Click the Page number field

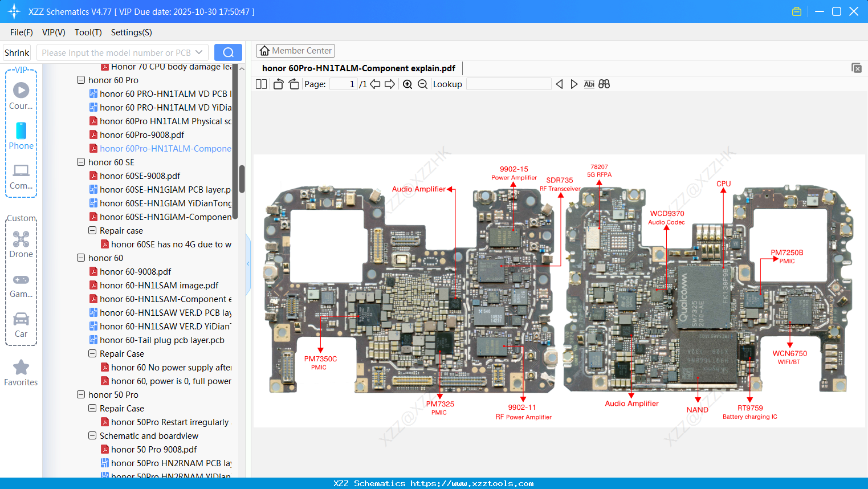tap(344, 84)
